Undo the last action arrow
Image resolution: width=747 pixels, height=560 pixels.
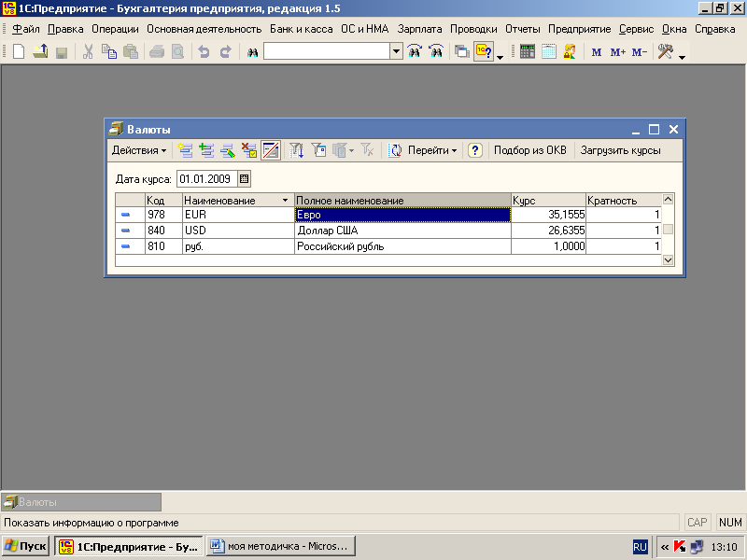tap(204, 51)
